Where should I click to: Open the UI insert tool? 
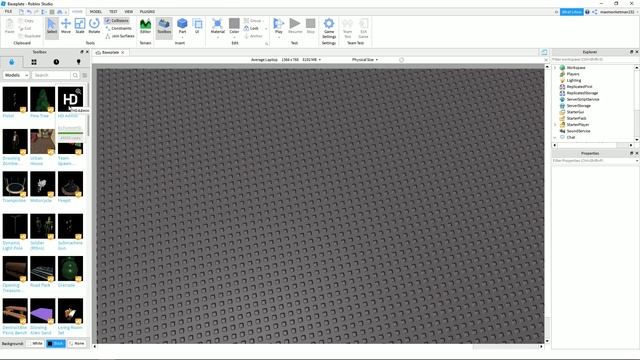[197, 26]
